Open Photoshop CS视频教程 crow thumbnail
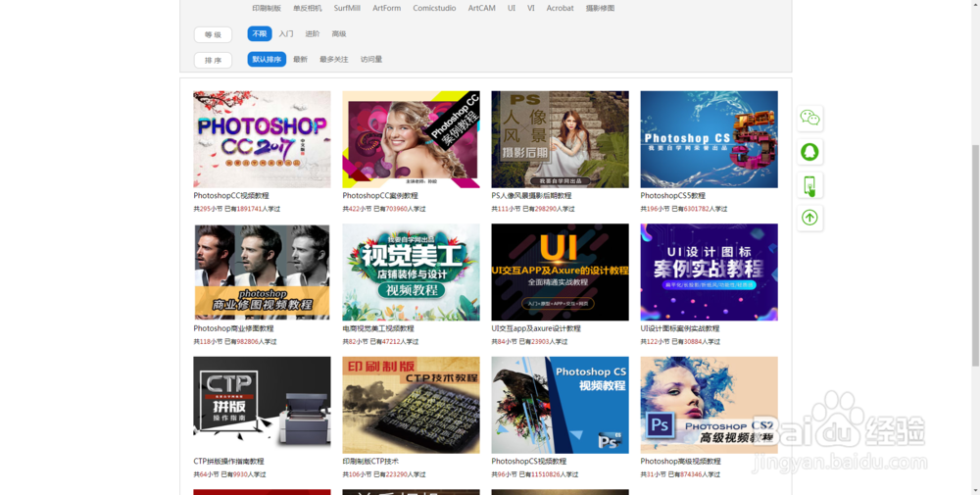 pos(560,405)
